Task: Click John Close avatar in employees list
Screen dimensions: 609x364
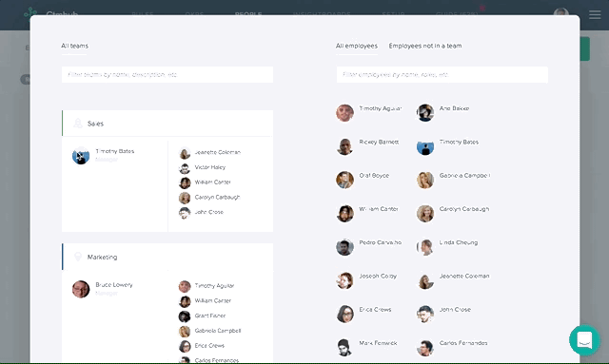Action: click(425, 314)
